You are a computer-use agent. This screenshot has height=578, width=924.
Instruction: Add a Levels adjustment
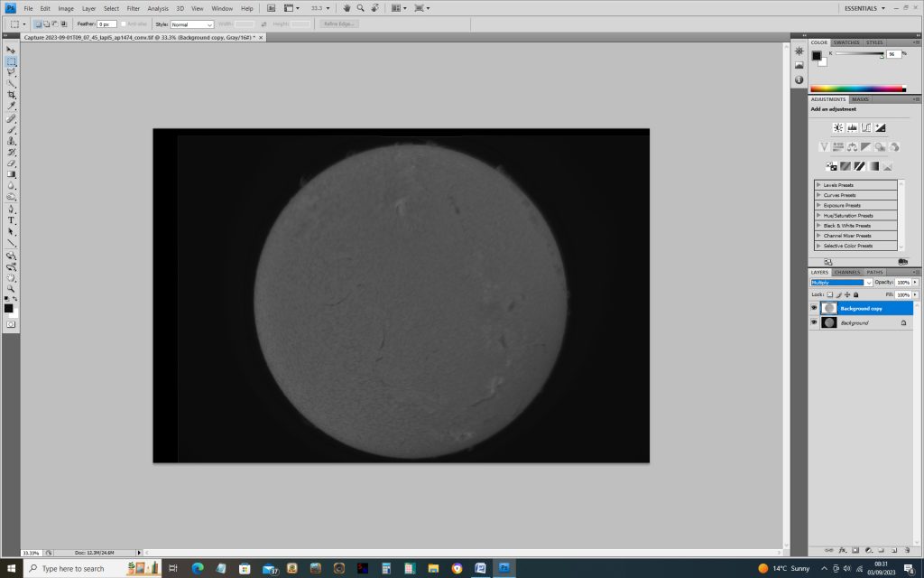[x=852, y=127]
